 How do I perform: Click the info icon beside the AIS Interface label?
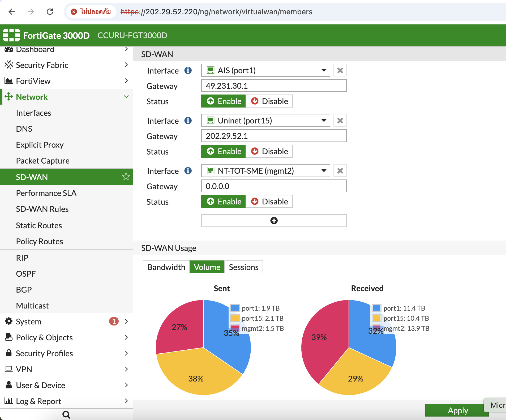point(188,70)
